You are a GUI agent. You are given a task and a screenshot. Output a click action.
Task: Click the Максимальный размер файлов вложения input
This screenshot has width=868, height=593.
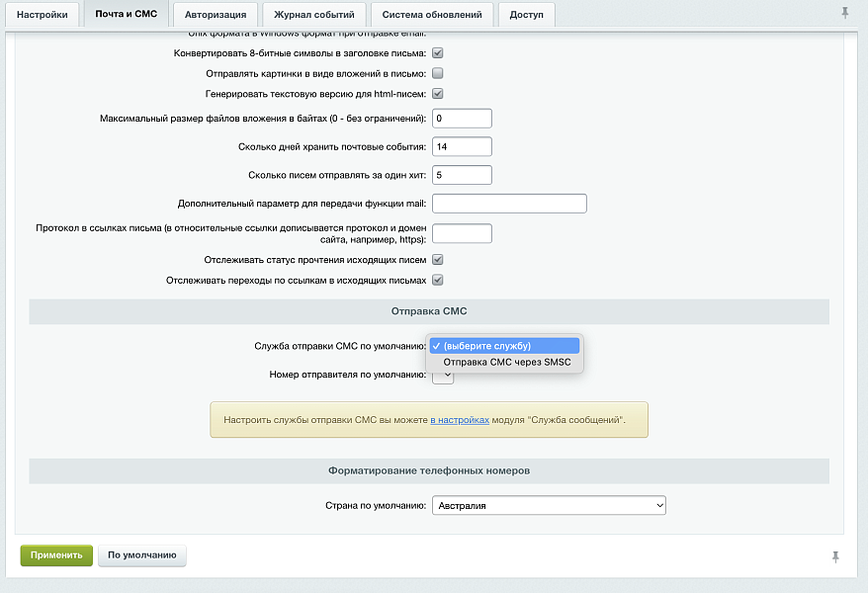pos(462,117)
